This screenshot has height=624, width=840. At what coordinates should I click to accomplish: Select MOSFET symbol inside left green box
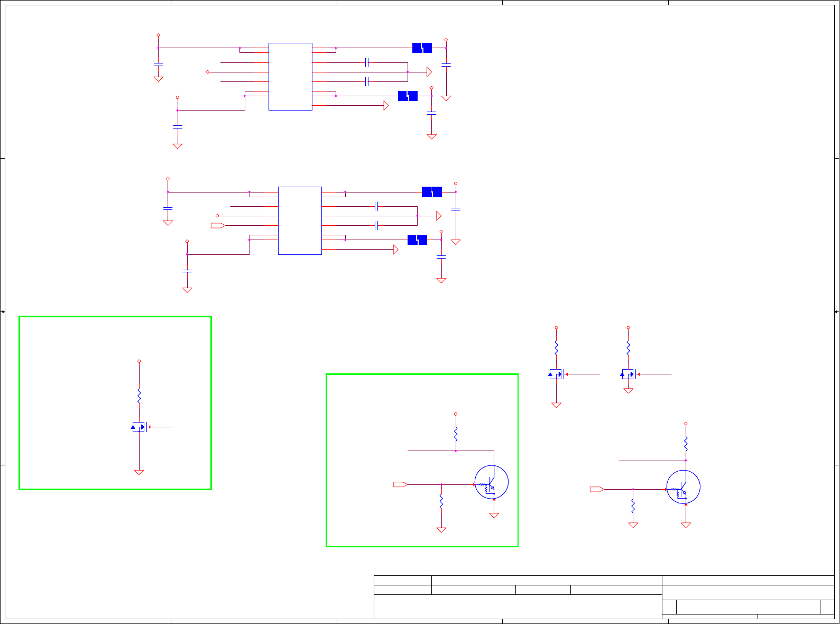coord(139,427)
